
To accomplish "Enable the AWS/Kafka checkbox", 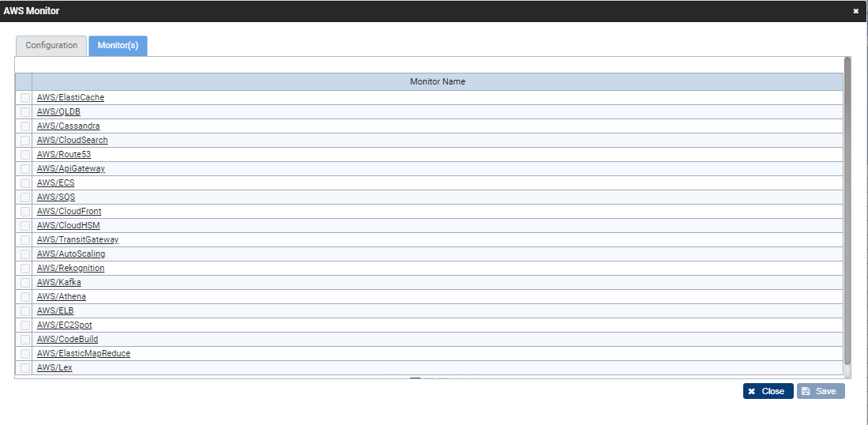I will click(25, 283).
